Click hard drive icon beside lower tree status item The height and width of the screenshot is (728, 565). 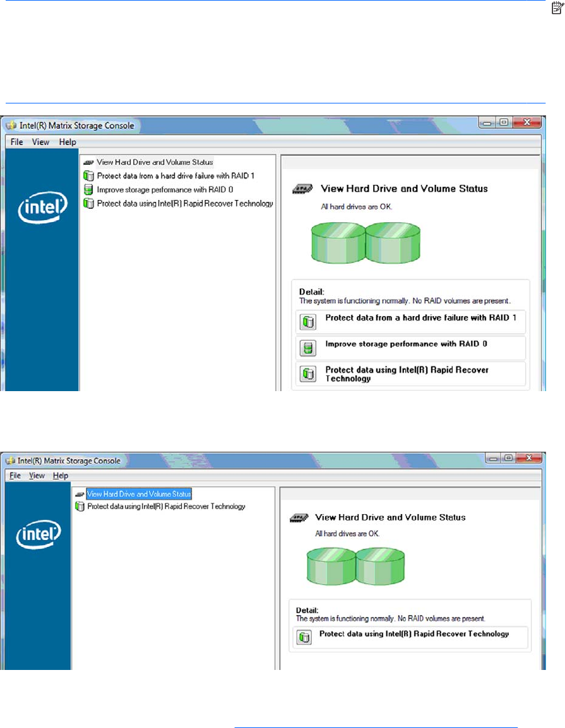tap(80, 495)
